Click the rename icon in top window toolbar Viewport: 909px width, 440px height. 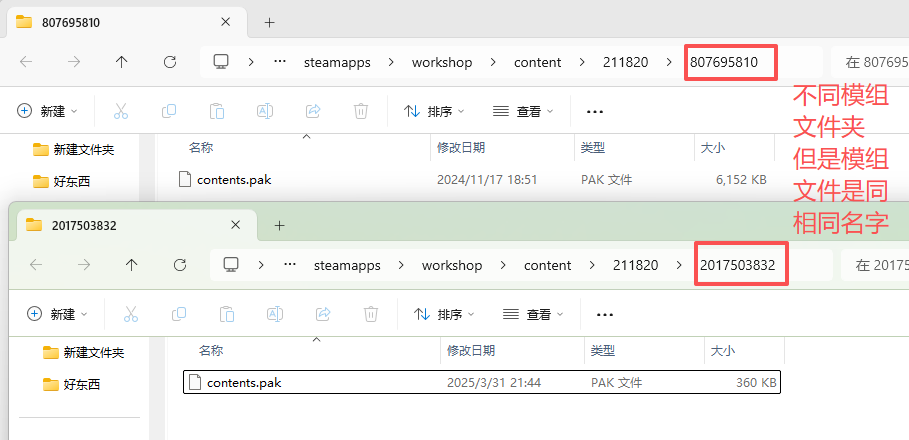click(265, 111)
